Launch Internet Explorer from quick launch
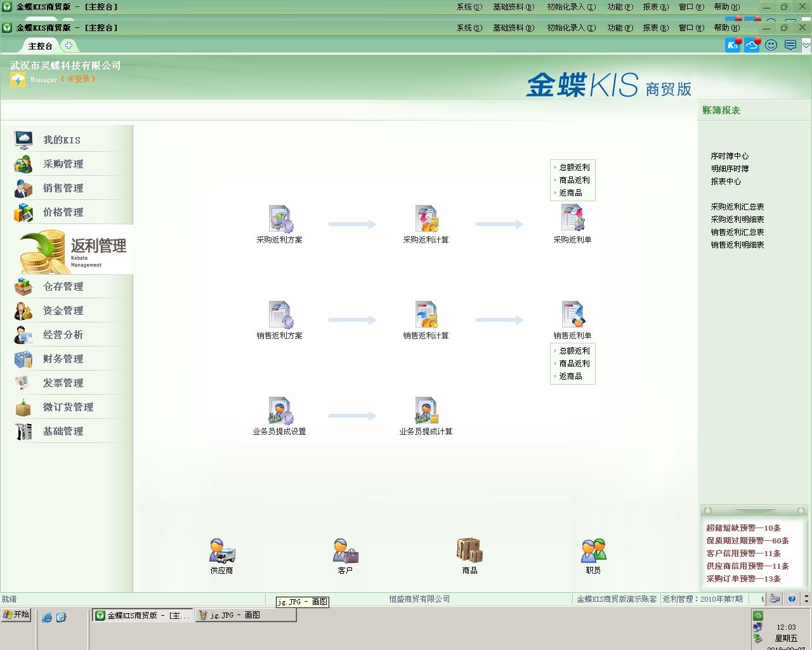Screen dimensions: 812x650 (x=46, y=616)
